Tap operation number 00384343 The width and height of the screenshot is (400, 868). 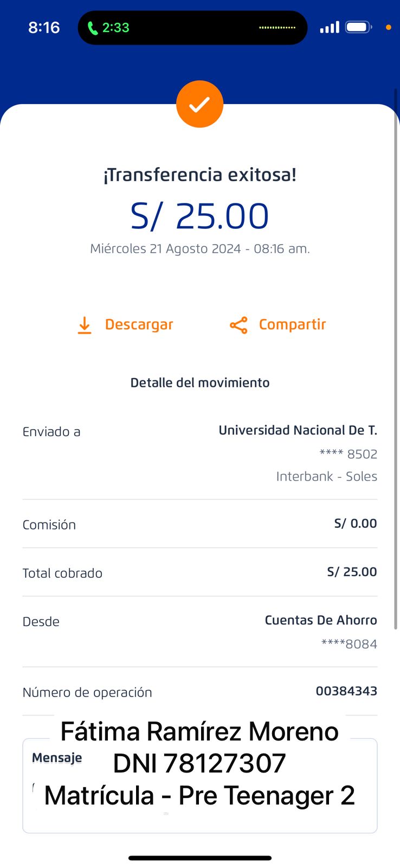point(346,691)
